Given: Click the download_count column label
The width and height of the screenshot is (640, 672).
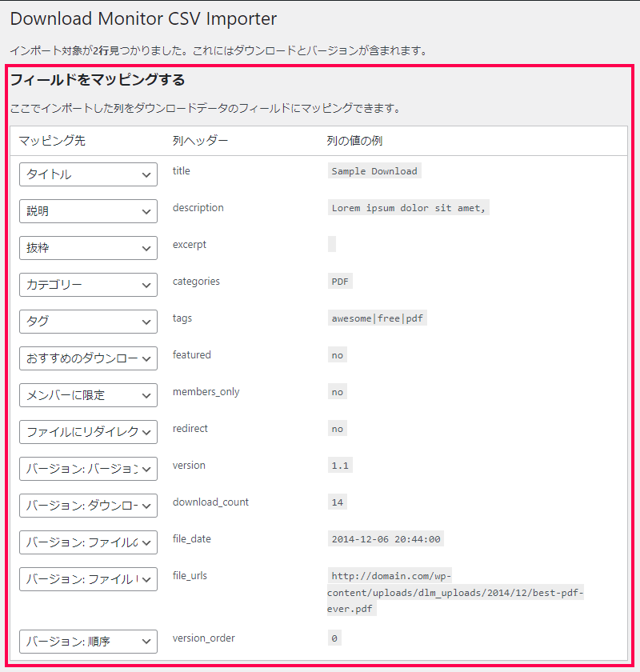Looking at the screenshot, I should (210, 502).
